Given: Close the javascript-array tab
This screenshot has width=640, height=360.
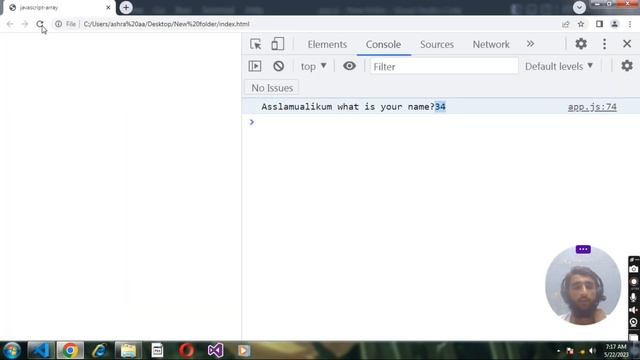Looking at the screenshot, I should tap(108, 7).
